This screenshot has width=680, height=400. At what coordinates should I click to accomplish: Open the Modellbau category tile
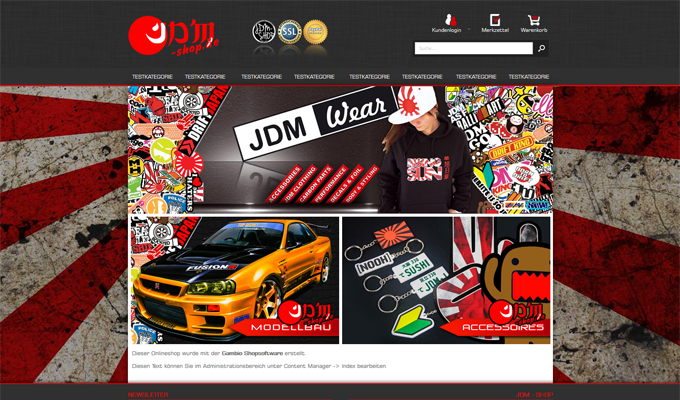(x=235, y=280)
